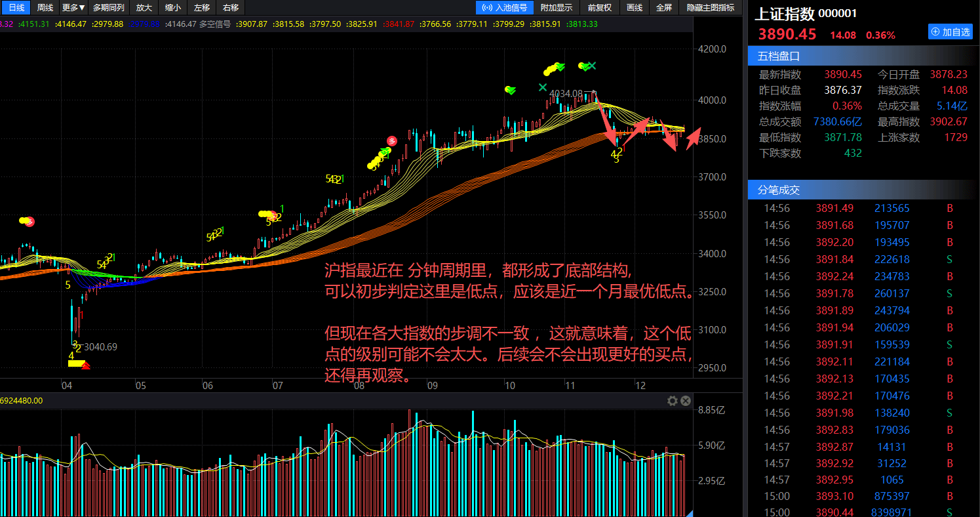Select the 画线 drawing tool
Image resolution: width=980 pixels, height=517 pixels.
pyautogui.click(x=633, y=8)
